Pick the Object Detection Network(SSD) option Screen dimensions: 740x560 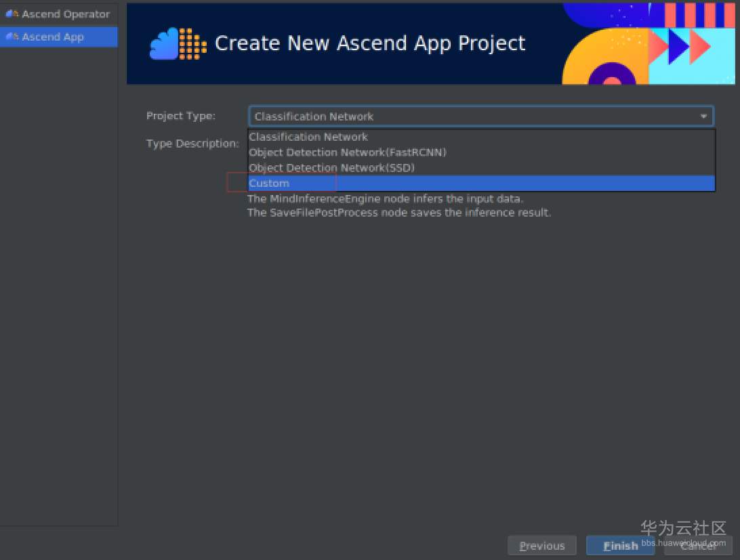pos(331,168)
